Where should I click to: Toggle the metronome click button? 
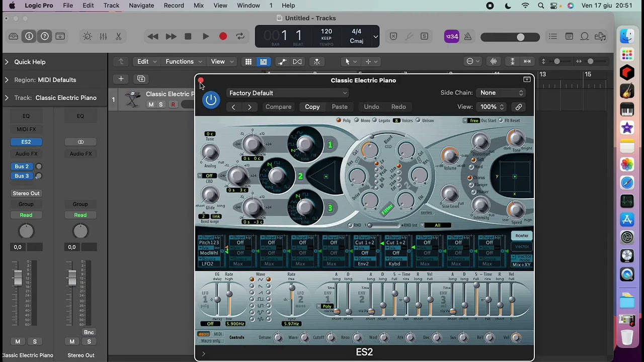coord(468,36)
